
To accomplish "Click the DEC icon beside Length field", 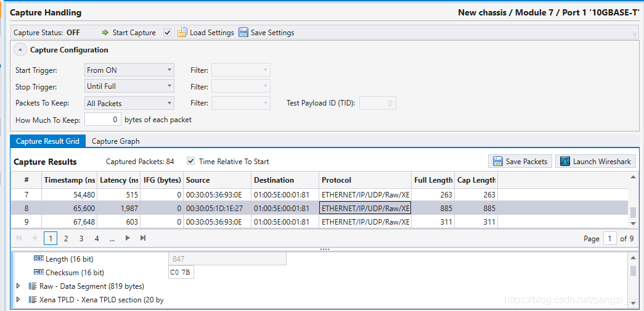I will 38,259.
